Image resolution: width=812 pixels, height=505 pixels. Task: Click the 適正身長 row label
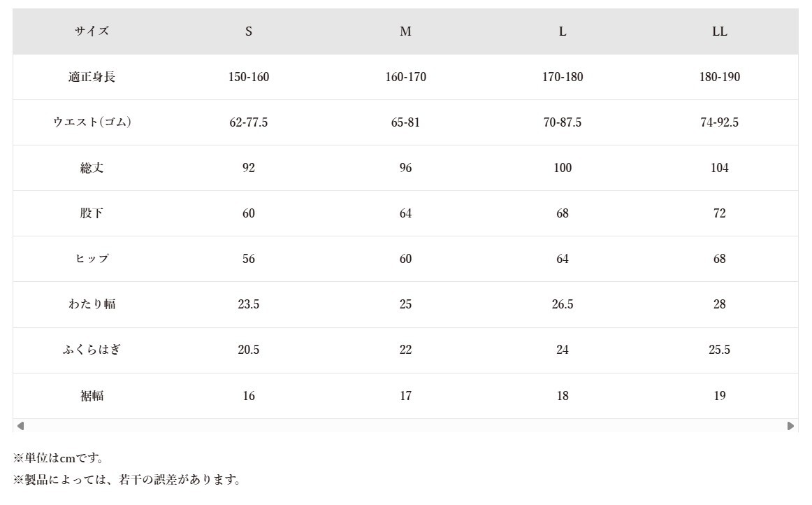92,77
